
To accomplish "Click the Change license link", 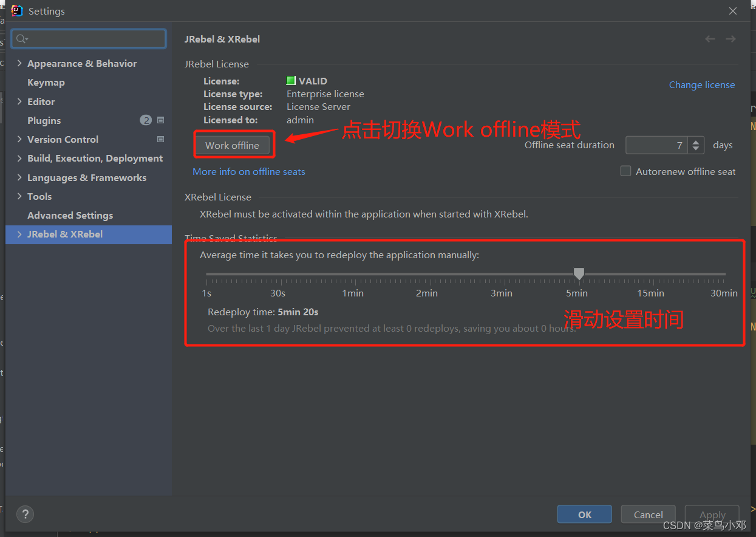I will [x=702, y=85].
